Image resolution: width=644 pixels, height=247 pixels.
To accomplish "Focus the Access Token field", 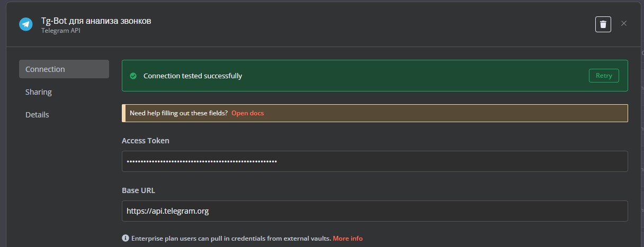I will (375, 161).
